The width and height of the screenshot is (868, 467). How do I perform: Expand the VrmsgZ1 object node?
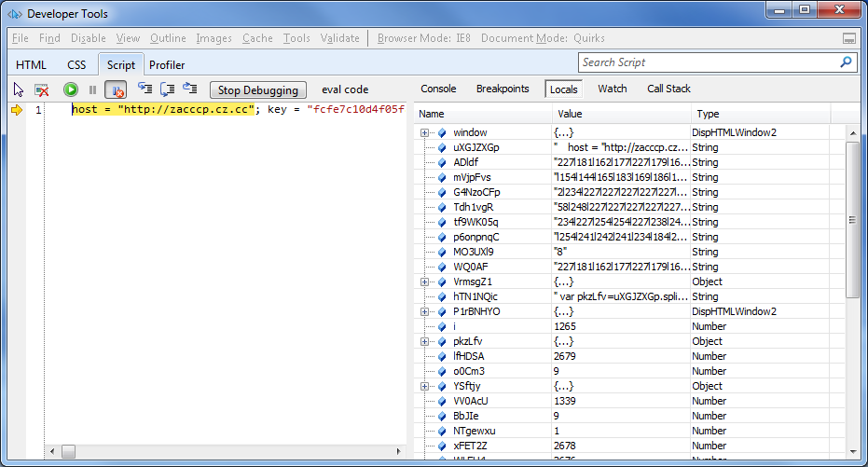(x=425, y=282)
